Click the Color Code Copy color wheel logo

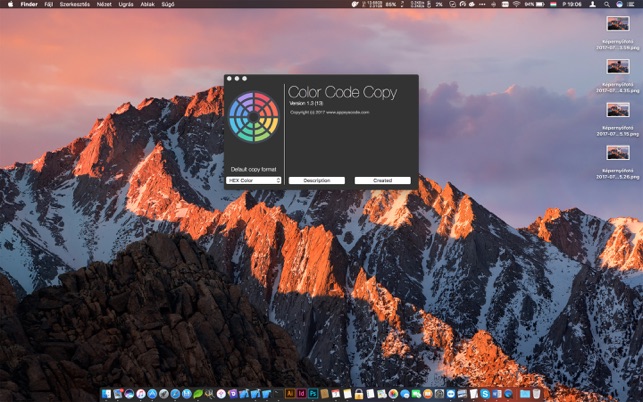click(x=253, y=117)
